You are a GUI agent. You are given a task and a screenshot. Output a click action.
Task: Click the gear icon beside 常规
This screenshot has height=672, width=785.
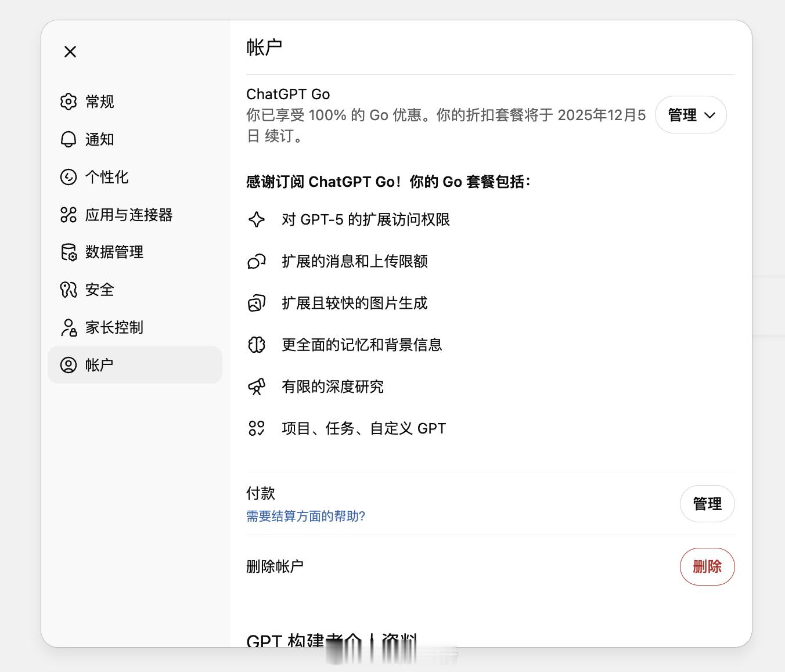tap(69, 102)
